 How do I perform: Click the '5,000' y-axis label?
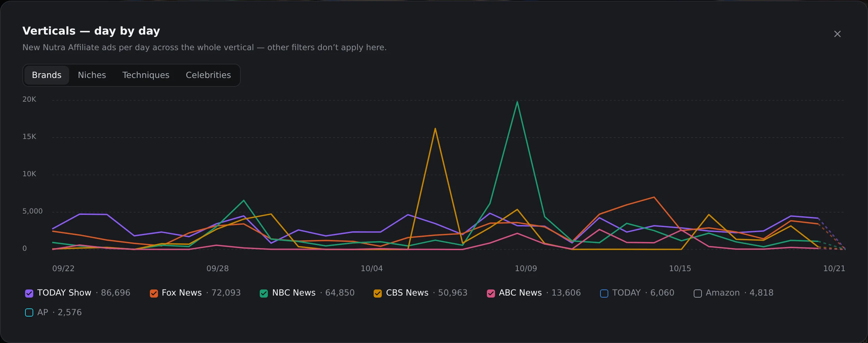(x=33, y=211)
